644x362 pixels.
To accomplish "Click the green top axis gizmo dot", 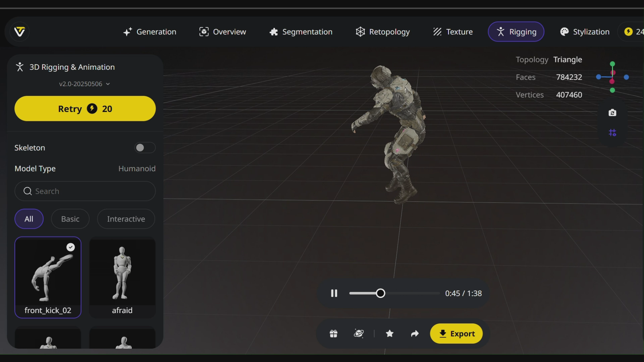I will (x=612, y=64).
